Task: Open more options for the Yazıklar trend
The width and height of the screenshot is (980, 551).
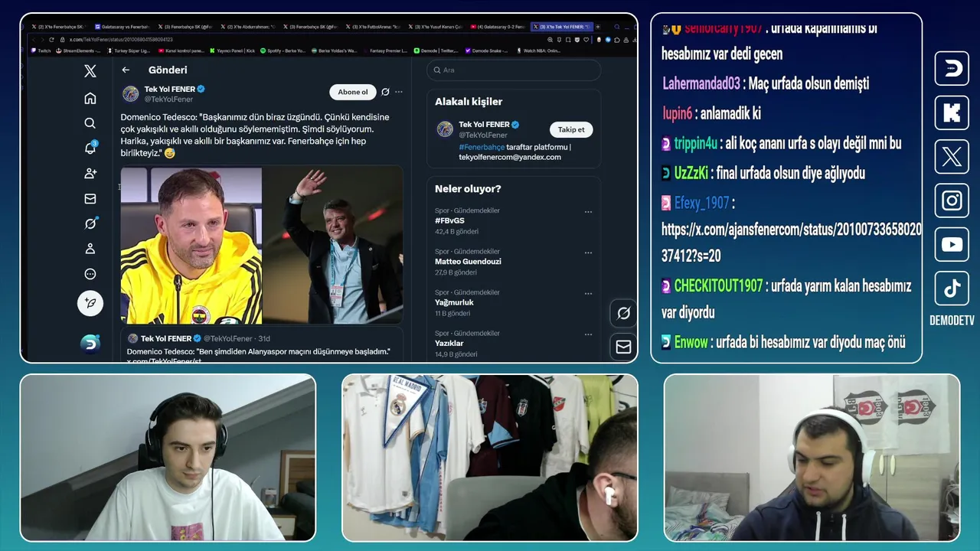Action: pyautogui.click(x=588, y=334)
